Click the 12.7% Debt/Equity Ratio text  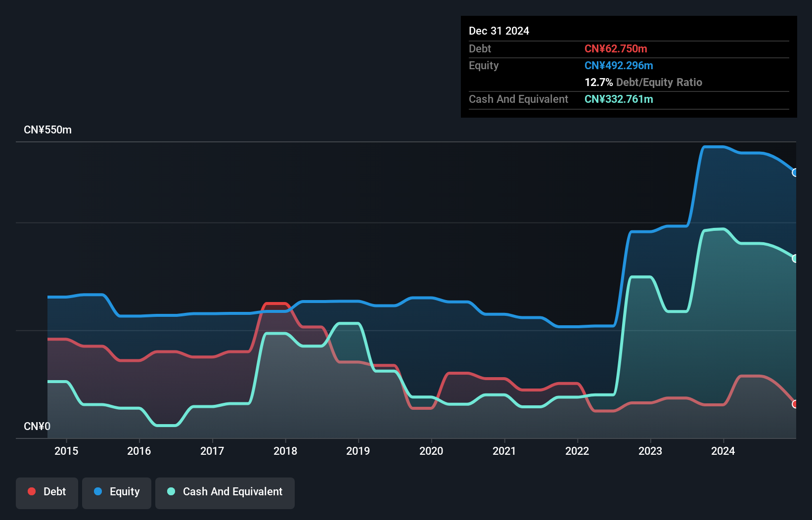coord(643,82)
